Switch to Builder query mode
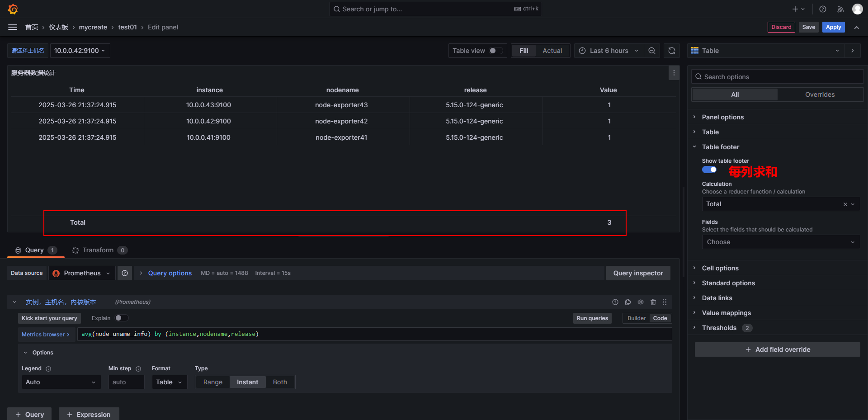 tap(637, 318)
